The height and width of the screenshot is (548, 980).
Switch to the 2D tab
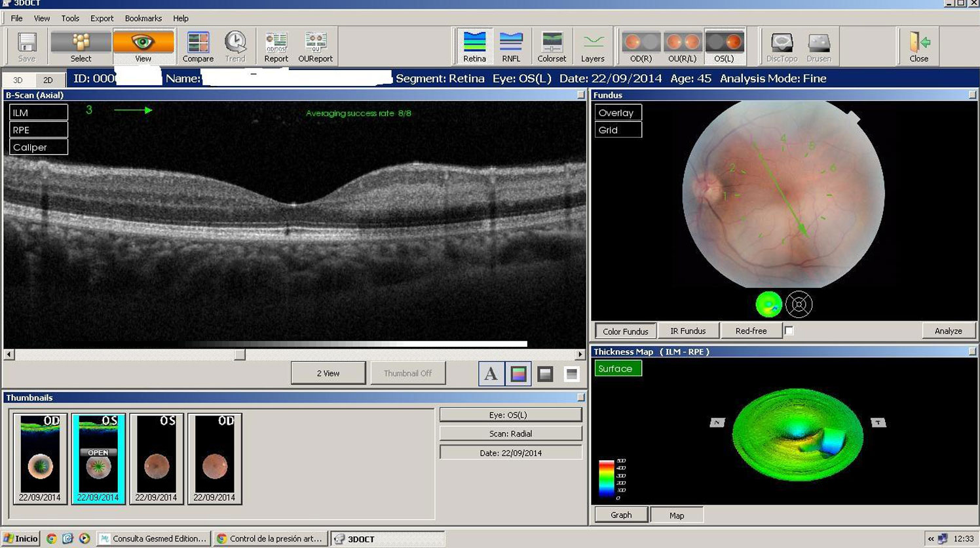[48, 80]
